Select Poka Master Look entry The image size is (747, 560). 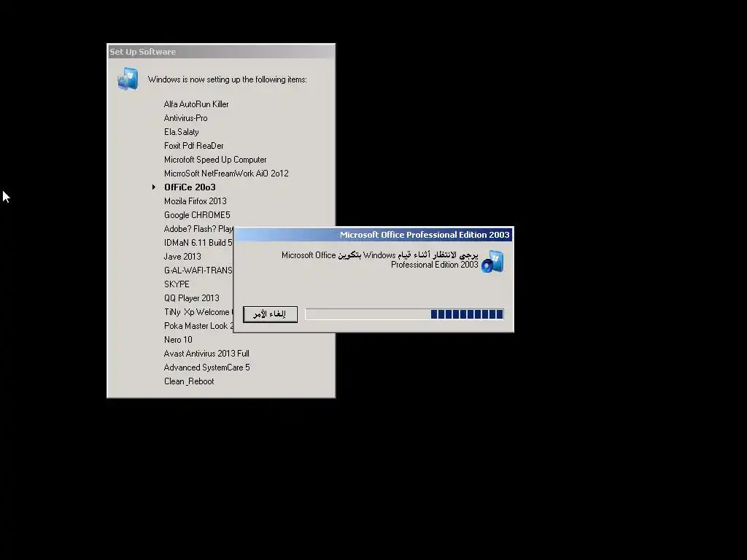[198, 326]
